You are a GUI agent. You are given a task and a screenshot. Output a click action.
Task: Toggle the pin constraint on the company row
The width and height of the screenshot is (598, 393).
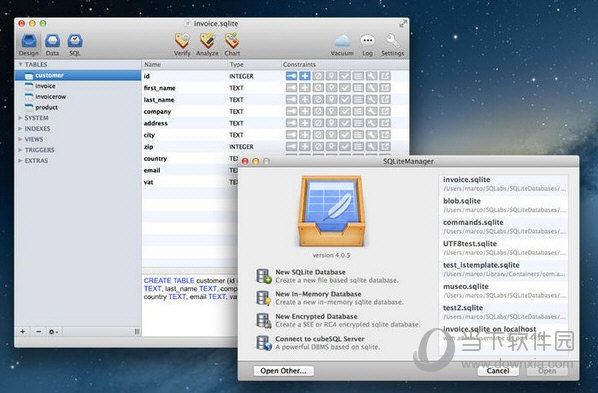pyautogui.click(x=331, y=111)
